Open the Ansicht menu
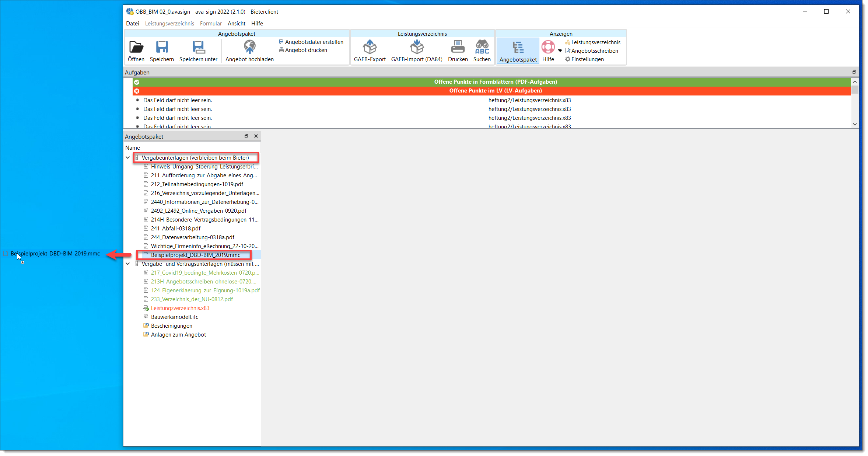 pos(237,24)
